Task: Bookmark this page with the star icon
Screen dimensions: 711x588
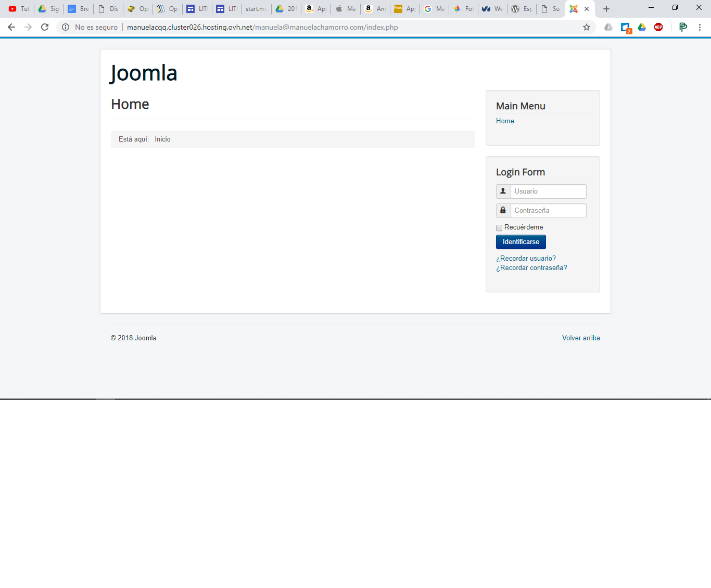Action: [x=587, y=27]
